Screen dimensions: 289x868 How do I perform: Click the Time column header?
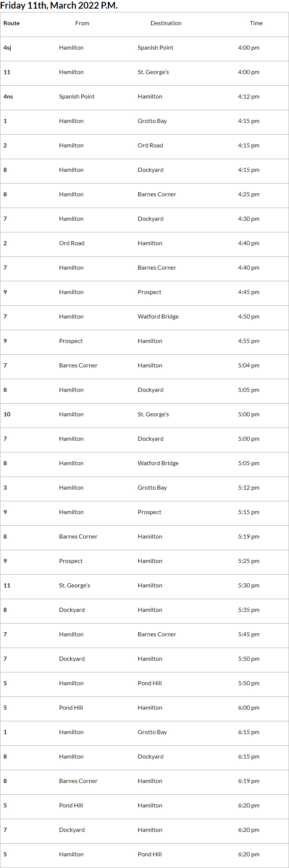click(256, 23)
